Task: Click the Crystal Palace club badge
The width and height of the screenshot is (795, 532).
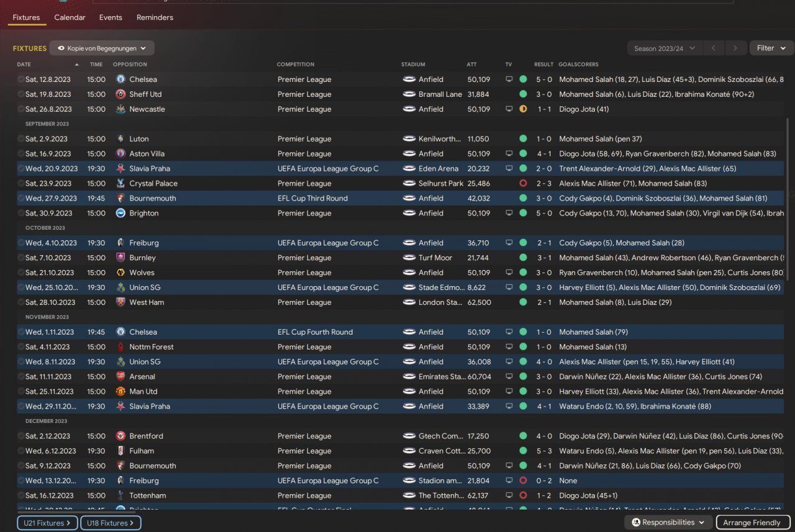Action: [120, 184]
